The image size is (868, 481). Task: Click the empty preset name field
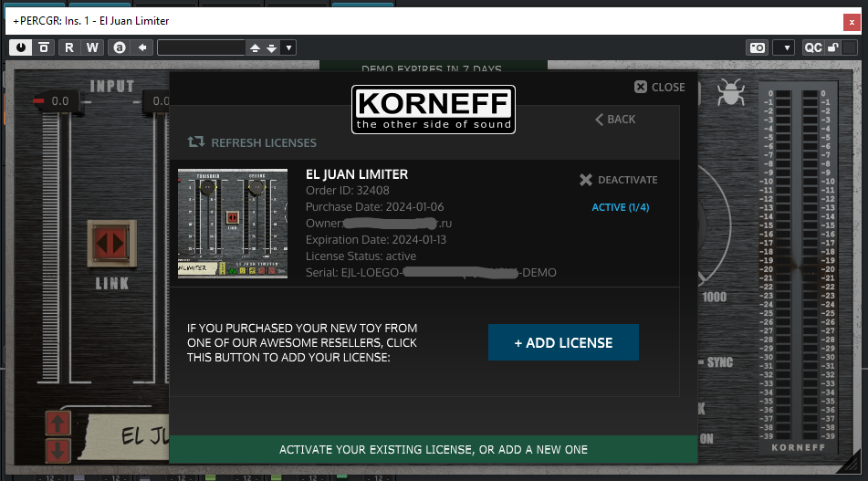(201, 47)
